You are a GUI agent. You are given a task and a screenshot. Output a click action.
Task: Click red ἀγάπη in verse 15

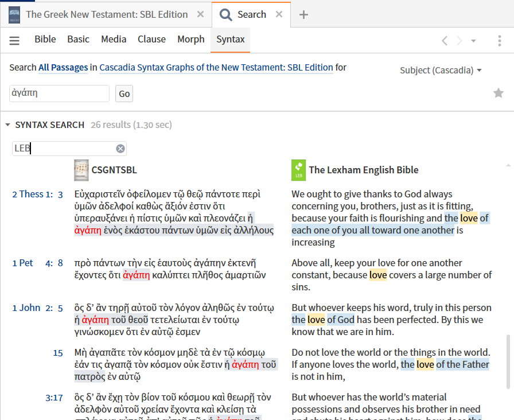click(x=245, y=365)
